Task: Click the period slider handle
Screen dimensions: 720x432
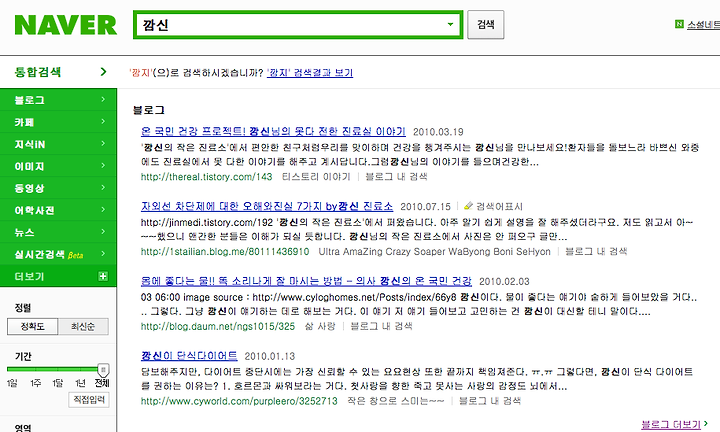Action: [103, 370]
